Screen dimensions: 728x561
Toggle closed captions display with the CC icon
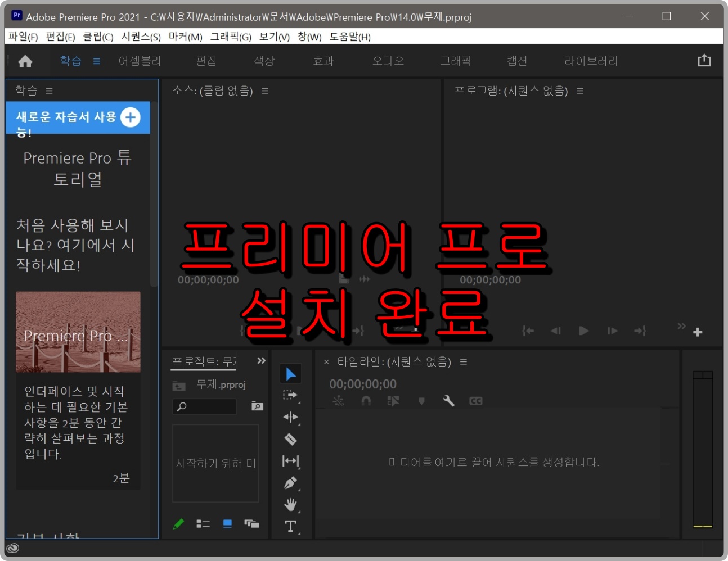(475, 401)
